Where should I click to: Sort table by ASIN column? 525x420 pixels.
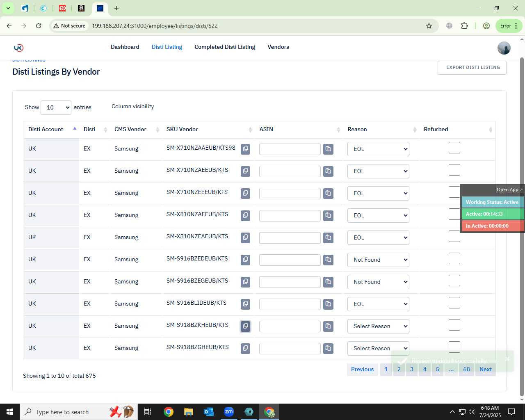(299, 129)
